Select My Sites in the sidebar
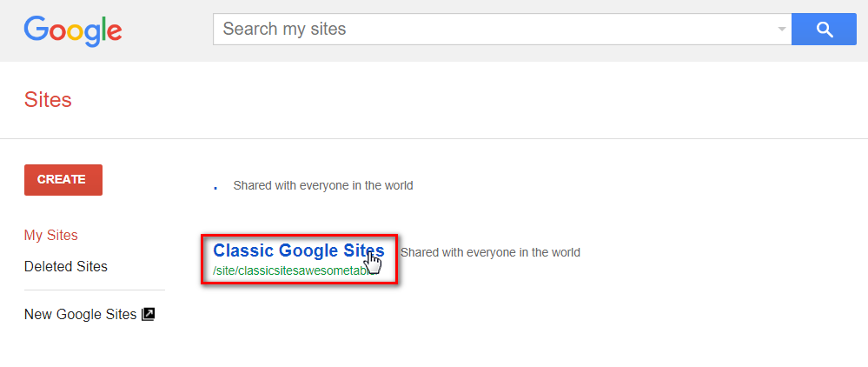Viewport: 868px width, 367px height. 51,235
